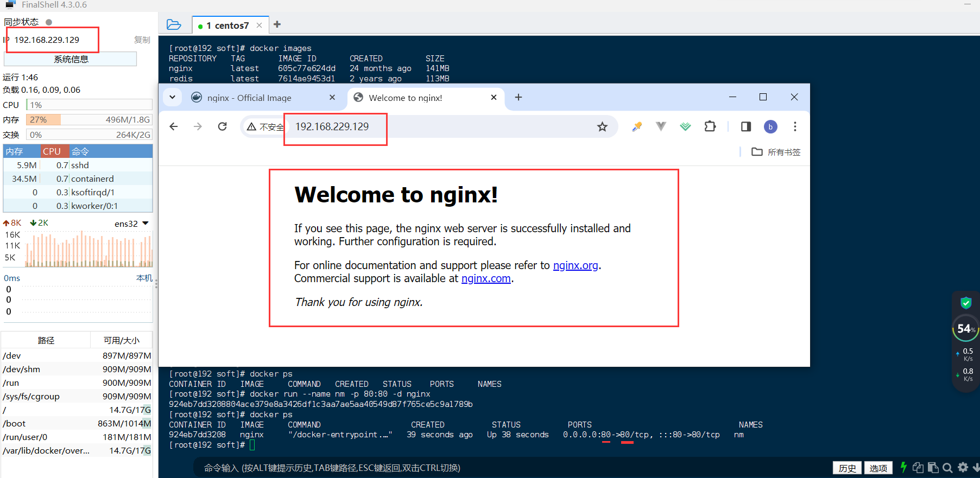The image size is (980, 478).
Task: Open the Chrome profile avatar b
Action: coord(770,126)
